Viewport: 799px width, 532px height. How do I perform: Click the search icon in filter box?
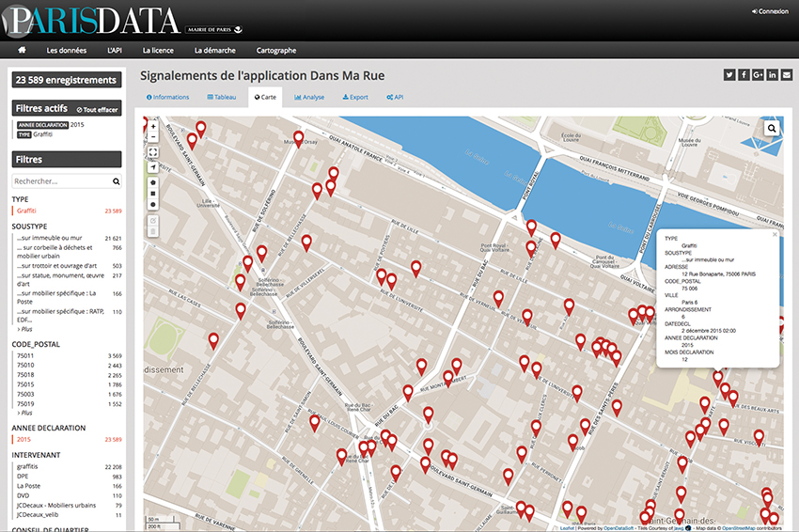pos(117,181)
